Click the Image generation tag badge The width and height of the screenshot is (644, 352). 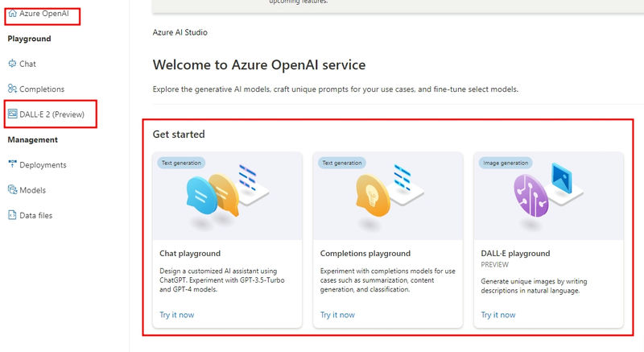coord(504,163)
